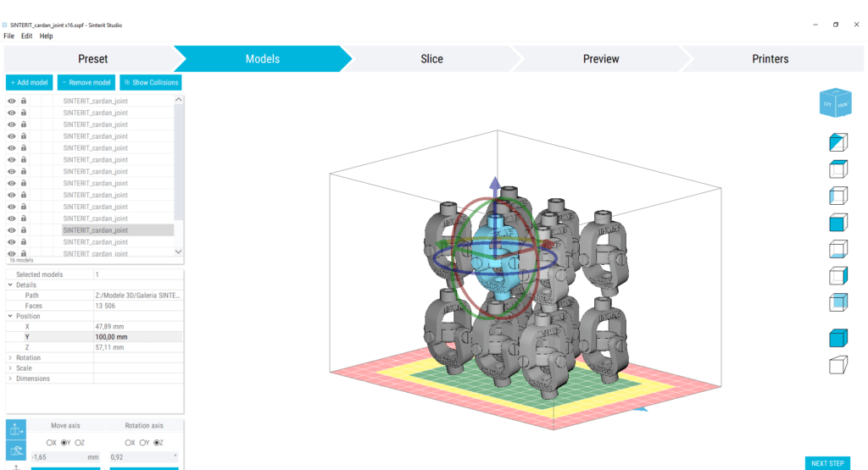
Task: Expand the Rotation properties section
Action: coord(10,357)
